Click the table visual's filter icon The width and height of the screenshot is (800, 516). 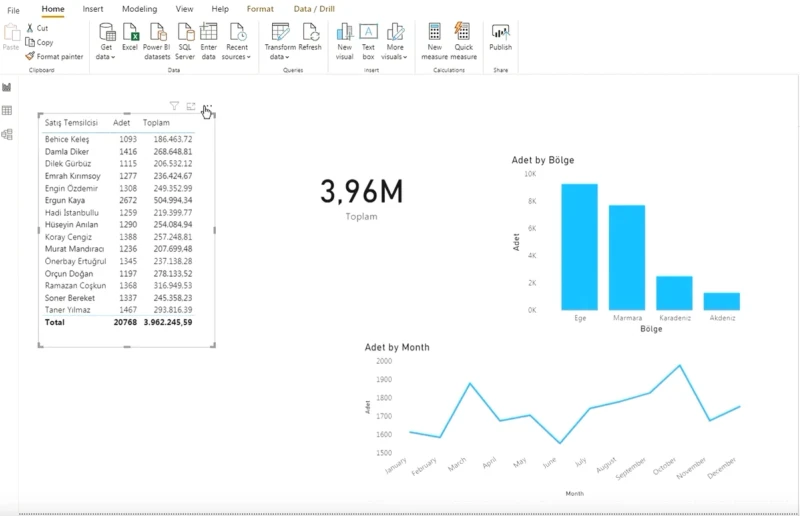click(x=174, y=106)
